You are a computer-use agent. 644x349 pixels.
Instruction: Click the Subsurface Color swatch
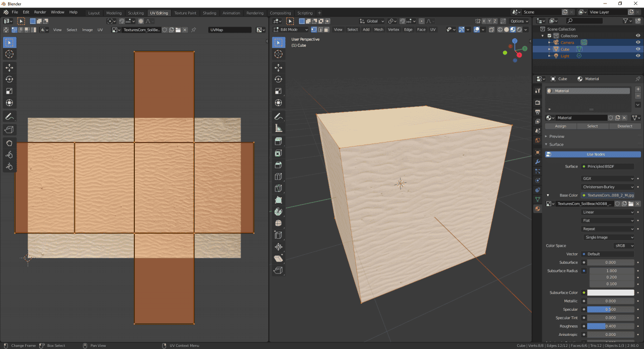click(x=610, y=292)
